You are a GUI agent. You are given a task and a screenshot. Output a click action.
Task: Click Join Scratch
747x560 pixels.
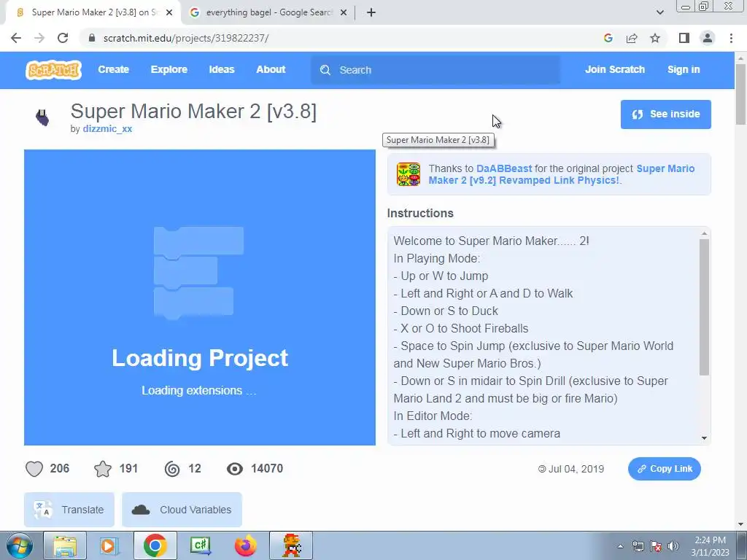(614, 69)
